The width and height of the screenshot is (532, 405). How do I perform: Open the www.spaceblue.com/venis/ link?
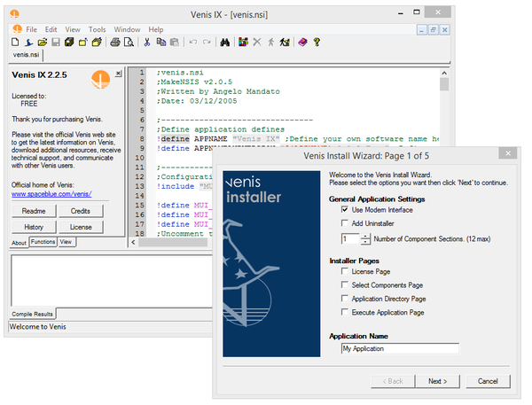point(51,194)
